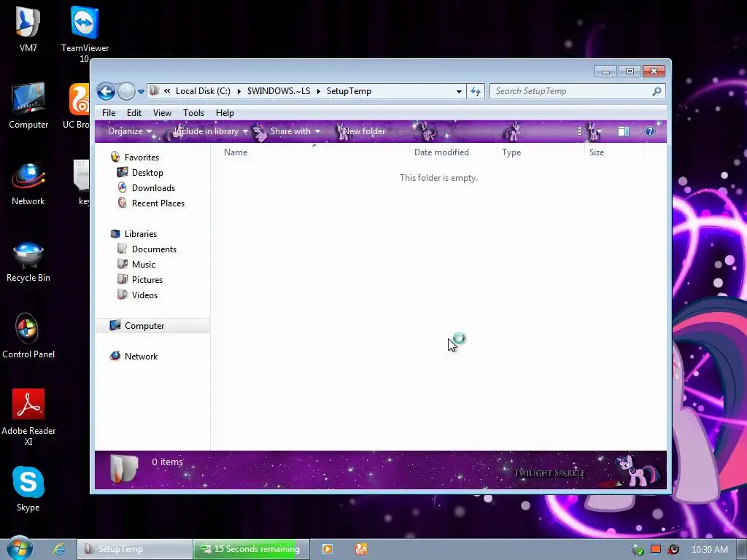Screen dimensions: 747x560
Task: Click $WINDOWS.~LS in the address path
Action: click(x=279, y=91)
